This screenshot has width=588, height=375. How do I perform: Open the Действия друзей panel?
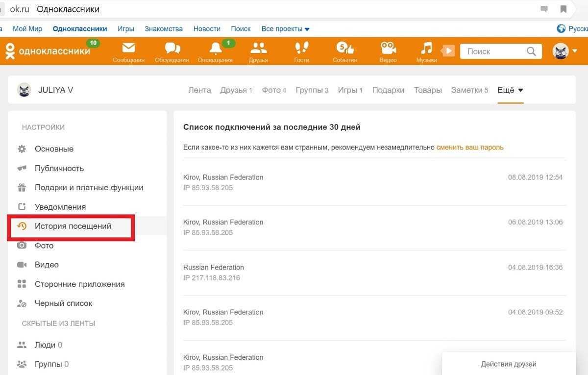[x=508, y=364]
